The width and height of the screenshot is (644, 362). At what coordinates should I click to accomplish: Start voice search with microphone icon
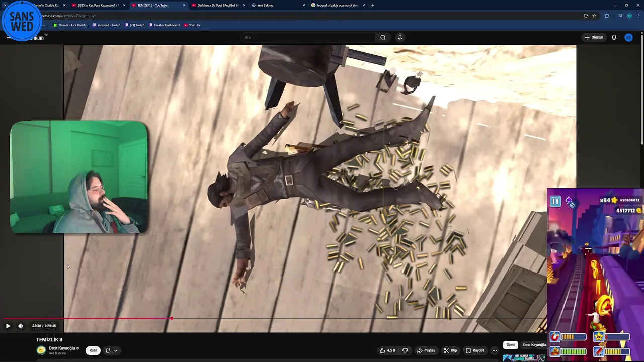pyautogui.click(x=400, y=37)
